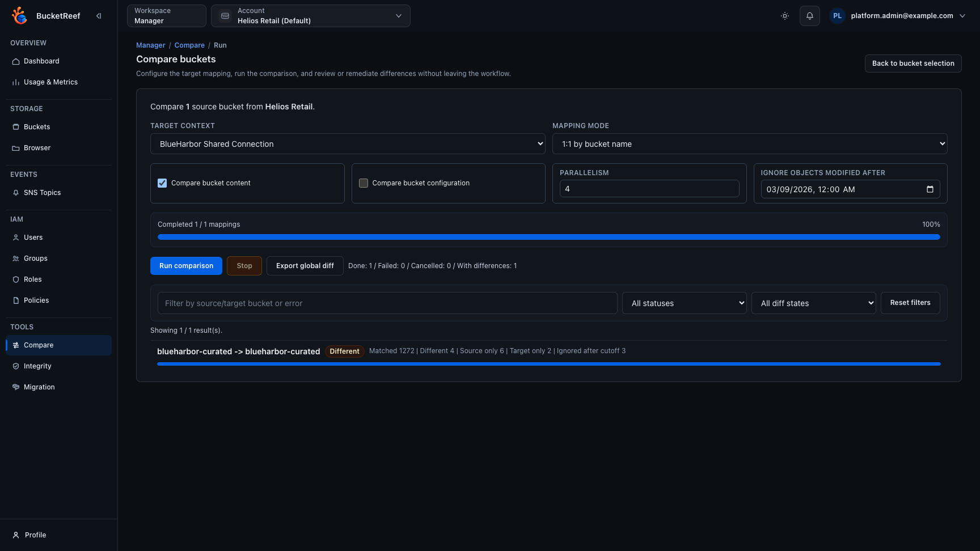Click the BucketReef logo icon
Image resolution: width=980 pixels, height=551 pixels.
[19, 15]
